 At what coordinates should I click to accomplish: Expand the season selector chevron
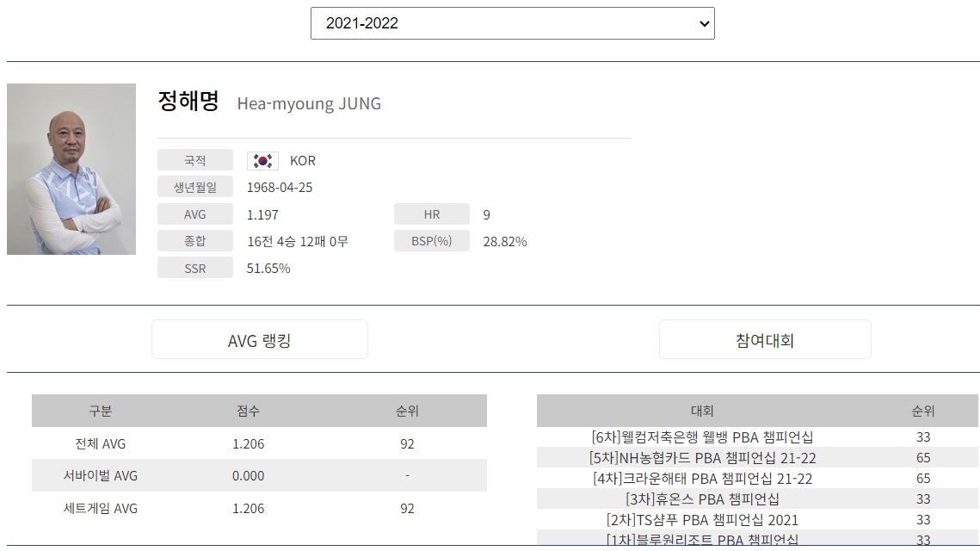tap(700, 23)
